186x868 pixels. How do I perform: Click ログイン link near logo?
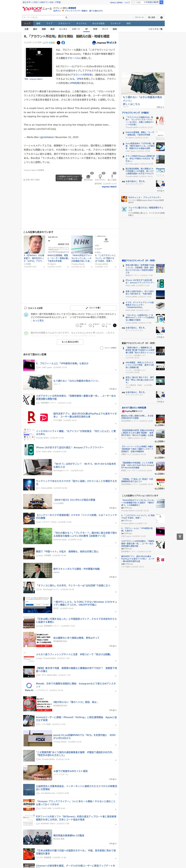click(57, 11)
